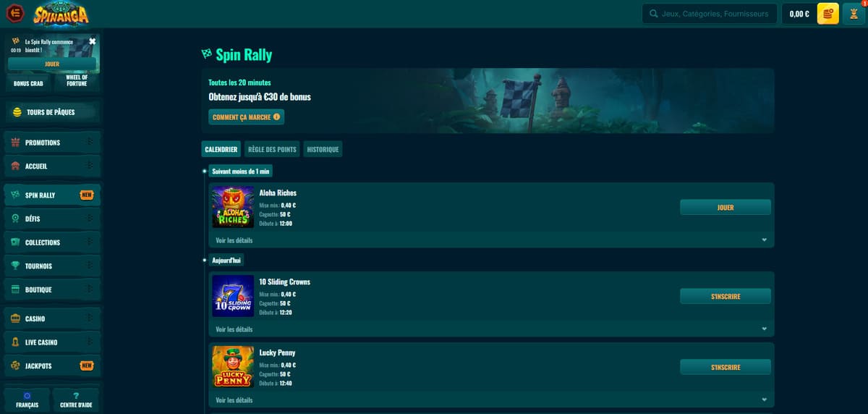Click Comment ça marche info button
The height and width of the screenshot is (414, 868).
coord(246,117)
